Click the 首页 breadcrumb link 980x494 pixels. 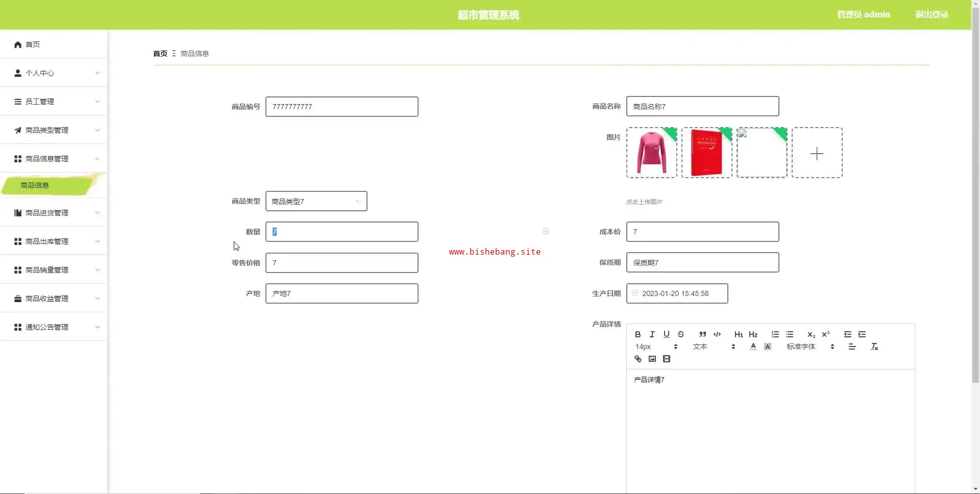click(x=160, y=54)
